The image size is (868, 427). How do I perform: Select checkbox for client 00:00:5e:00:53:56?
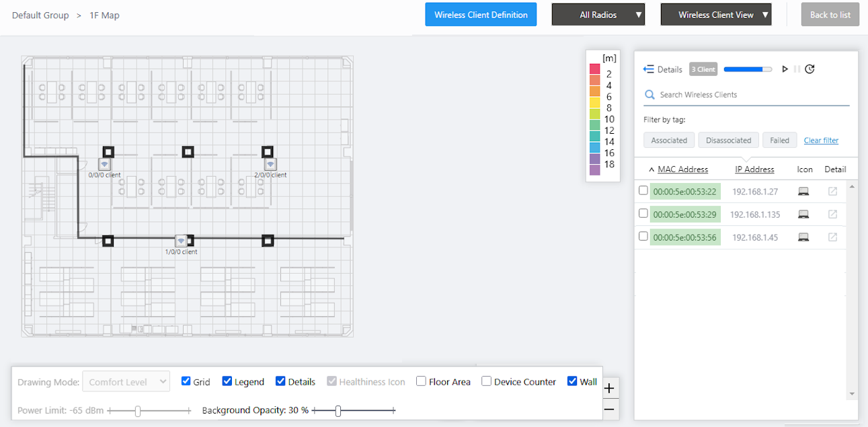click(x=643, y=237)
